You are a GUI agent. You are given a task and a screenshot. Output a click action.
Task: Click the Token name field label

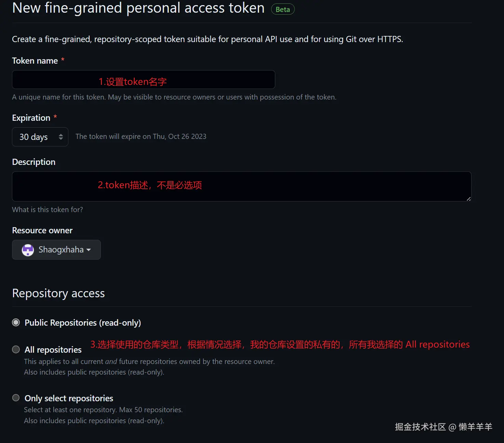(x=35, y=61)
